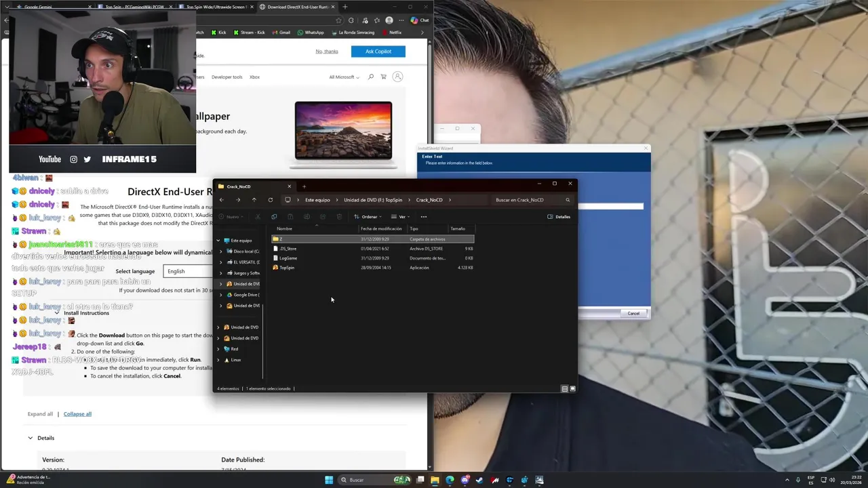Screen dimensions: 868x488
Task: Click the No, thanks link
Action: 327,52
